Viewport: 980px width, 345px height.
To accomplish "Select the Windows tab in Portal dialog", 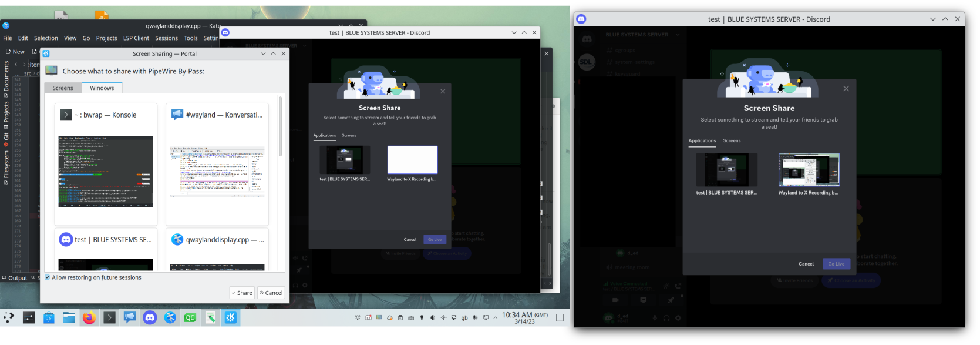I will coord(102,88).
